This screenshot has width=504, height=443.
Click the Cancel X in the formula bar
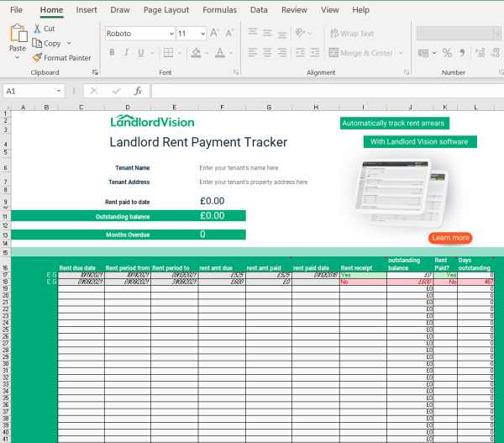[94, 91]
